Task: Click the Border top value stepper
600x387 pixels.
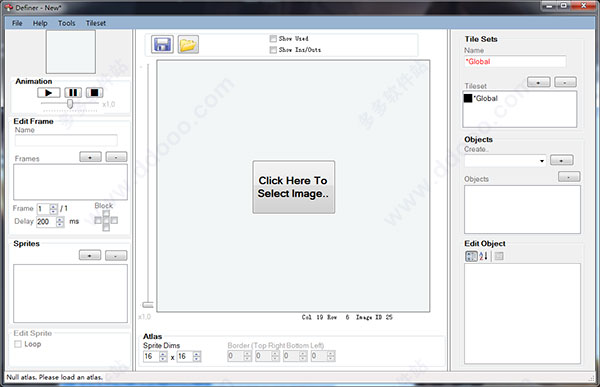Action: (x=247, y=356)
